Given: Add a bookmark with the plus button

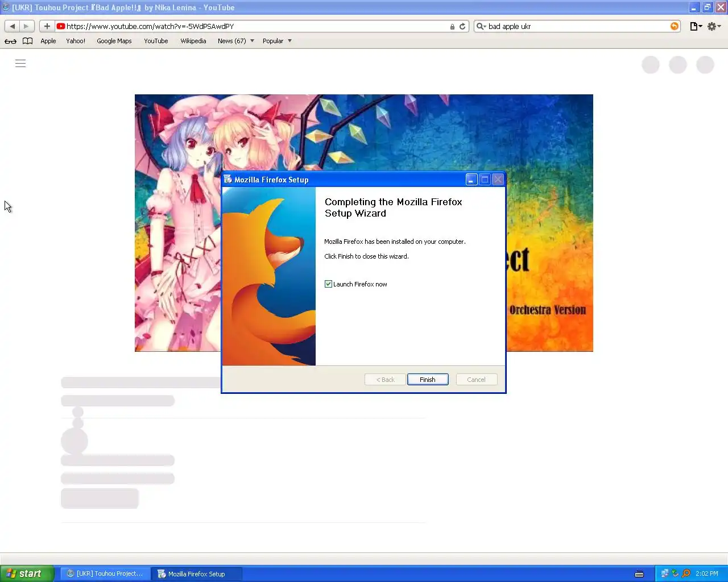Looking at the screenshot, I should pyautogui.click(x=47, y=26).
